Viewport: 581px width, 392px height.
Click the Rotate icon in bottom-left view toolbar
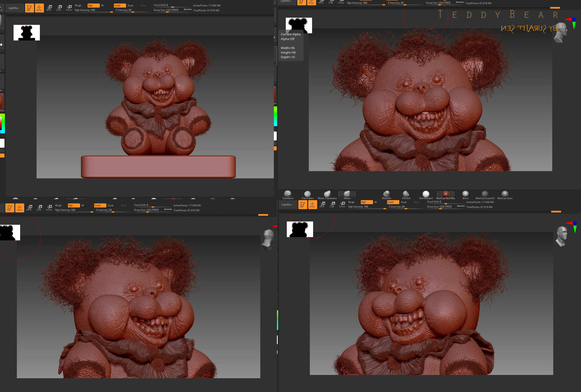[49, 208]
